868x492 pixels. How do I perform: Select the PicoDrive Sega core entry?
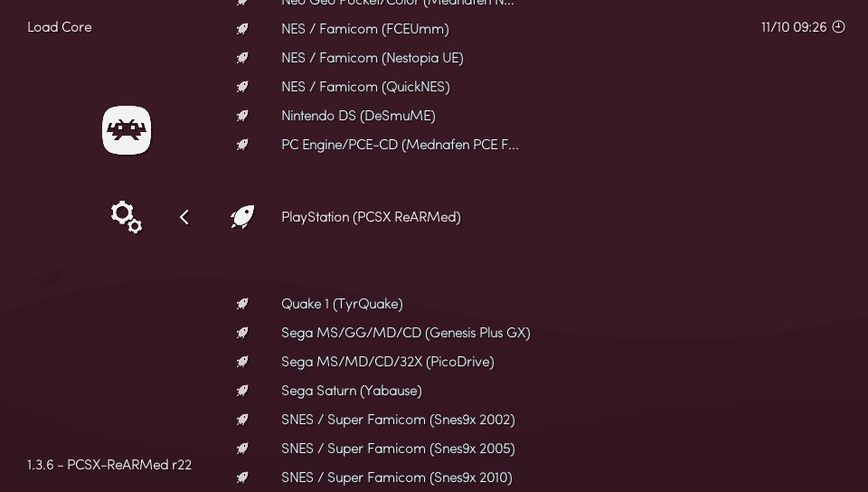(387, 362)
